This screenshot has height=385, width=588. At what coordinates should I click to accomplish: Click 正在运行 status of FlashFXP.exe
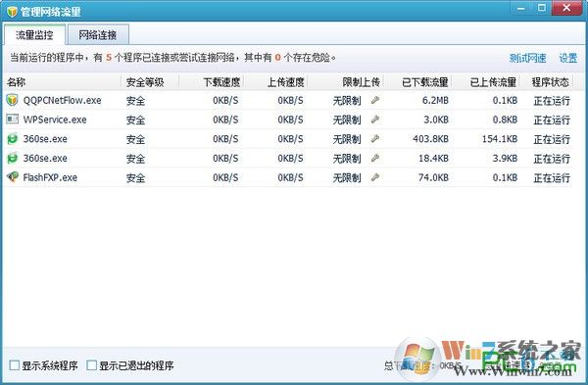pyautogui.click(x=552, y=177)
